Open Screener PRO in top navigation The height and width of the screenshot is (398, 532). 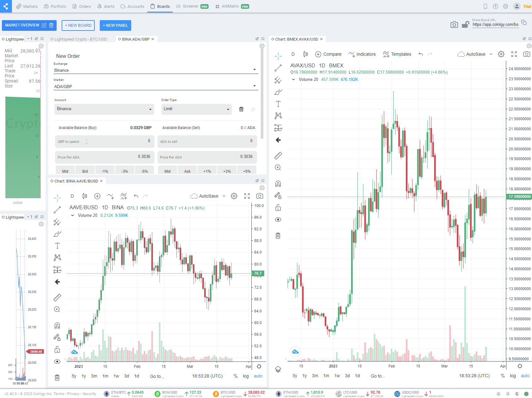point(192,6)
